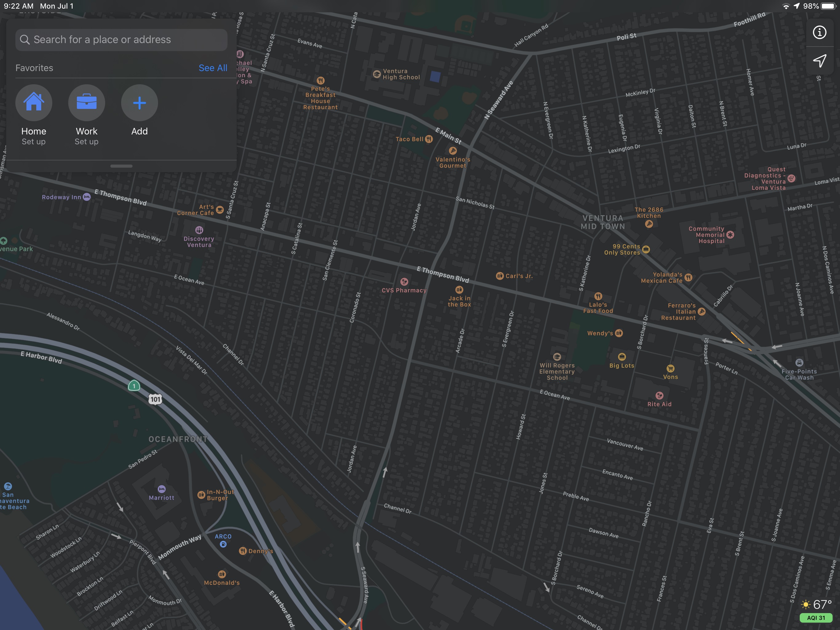Viewport: 840px width, 630px height.
Task: Select the Taco Bell restaurant pin
Action: point(429,139)
